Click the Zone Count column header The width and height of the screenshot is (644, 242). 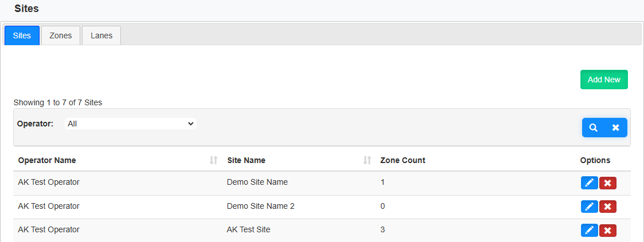click(x=403, y=160)
